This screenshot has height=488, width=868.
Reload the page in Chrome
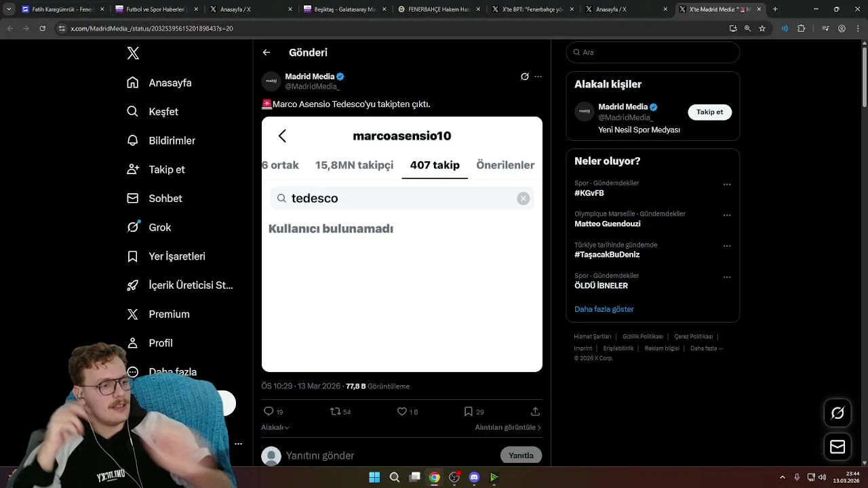point(42,28)
